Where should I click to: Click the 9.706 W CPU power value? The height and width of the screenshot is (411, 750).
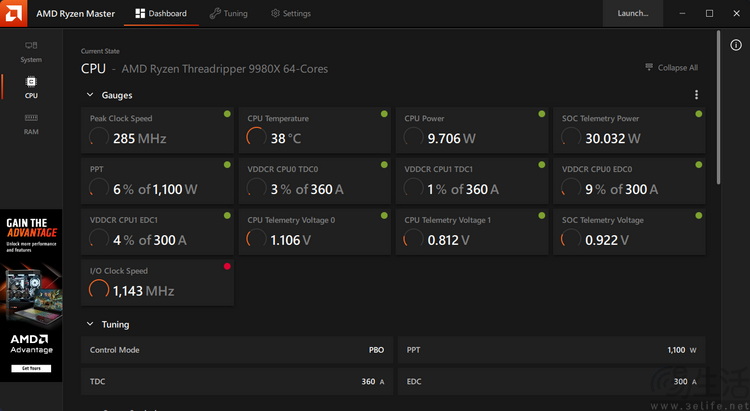click(452, 139)
